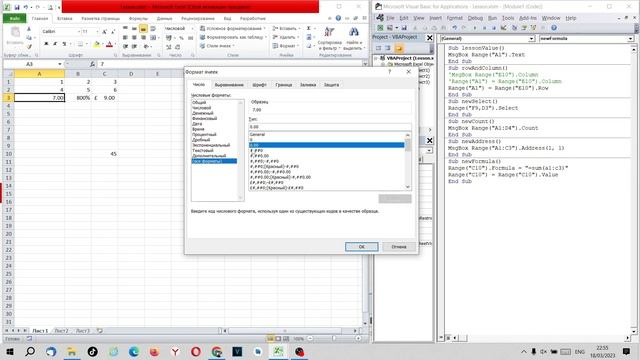Click View Object icon in Project panel
The image size is (640, 360).
click(388, 48)
